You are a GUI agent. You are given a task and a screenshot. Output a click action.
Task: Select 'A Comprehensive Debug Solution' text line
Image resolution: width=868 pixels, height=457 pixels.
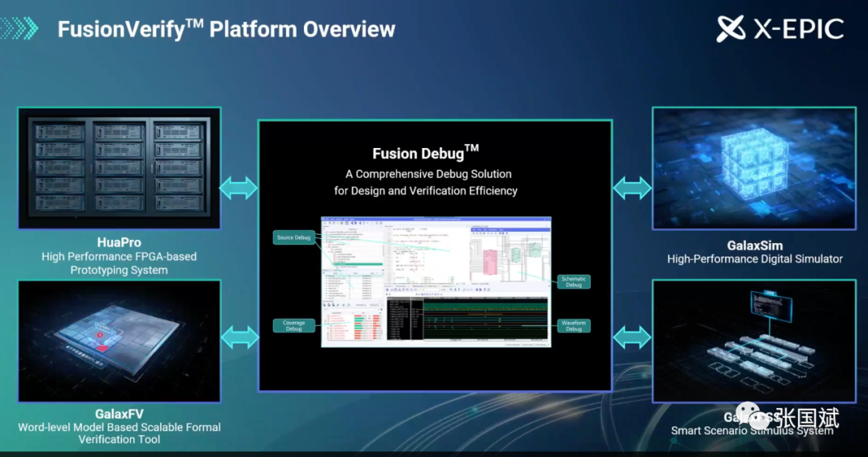[x=428, y=174]
